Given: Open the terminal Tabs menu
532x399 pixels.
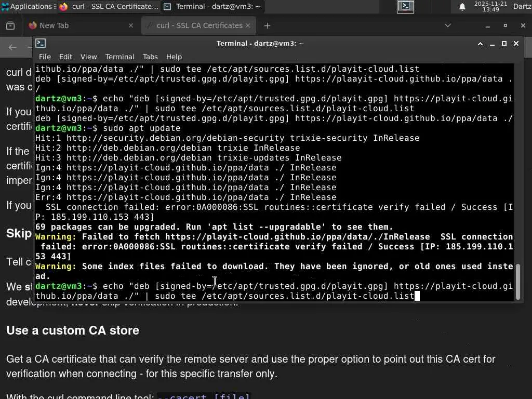Looking at the screenshot, I should click(x=150, y=57).
